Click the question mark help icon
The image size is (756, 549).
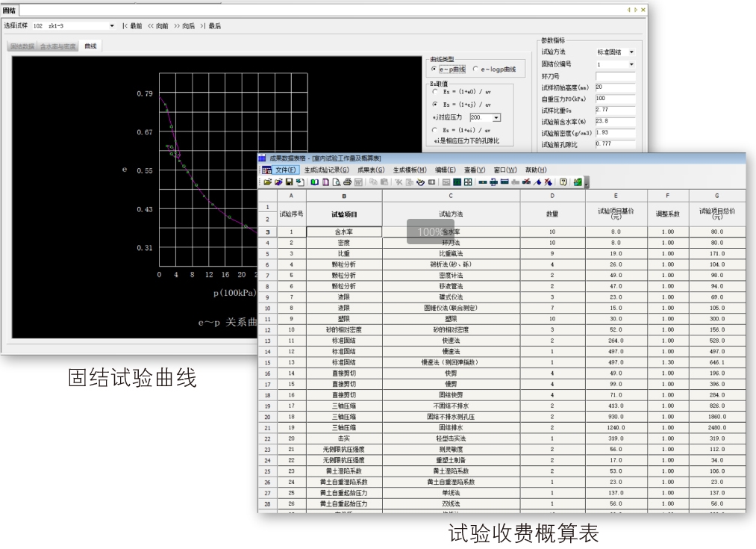563,182
